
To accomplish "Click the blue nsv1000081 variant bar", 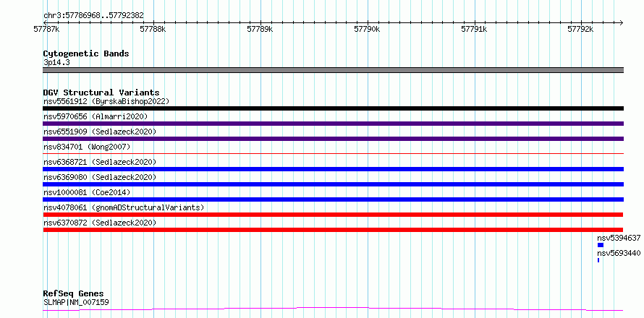I will coord(333,199).
